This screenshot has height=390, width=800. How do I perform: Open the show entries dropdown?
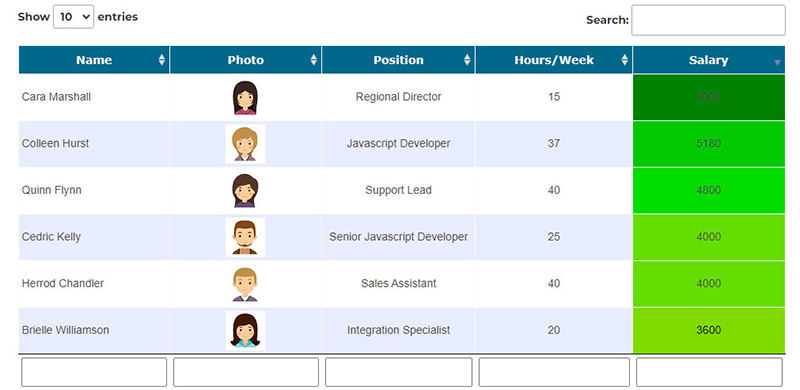click(73, 17)
